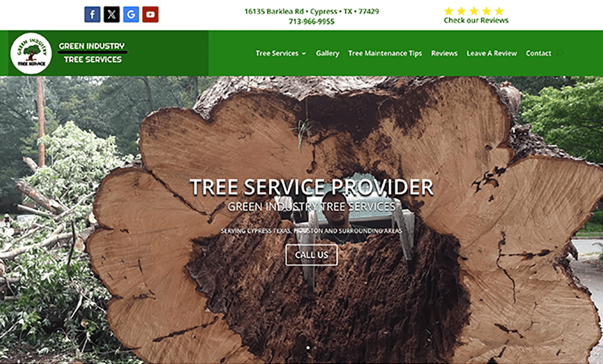This screenshot has width=603, height=364.
Task: Expand the Tree Services dropdown menu
Action: tap(281, 53)
